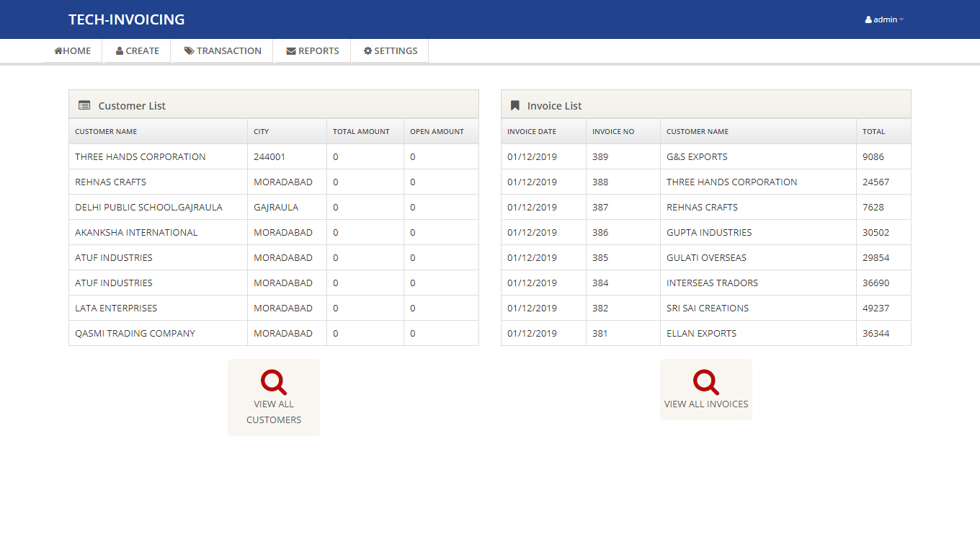Click the invoice total 9086
Viewport: 980px width, 537px height.
[873, 156]
